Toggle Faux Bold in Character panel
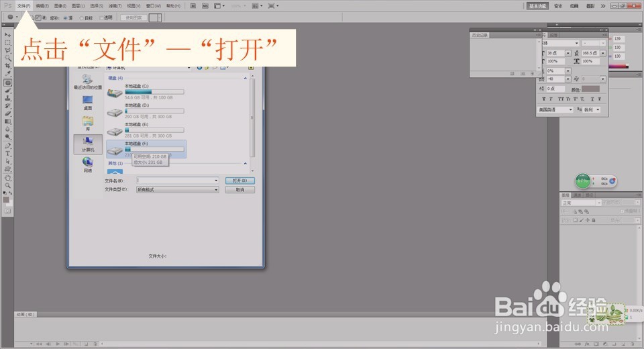 (x=544, y=99)
